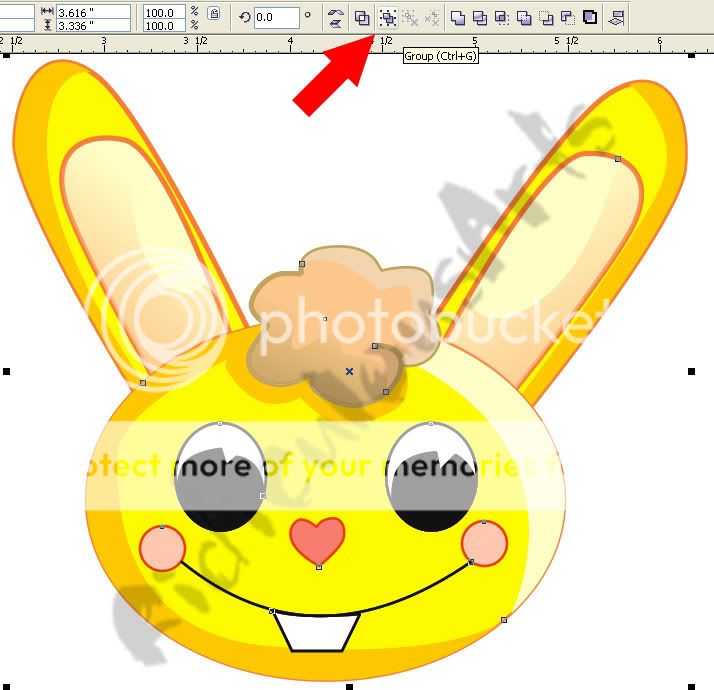The height and width of the screenshot is (690, 714).
Task: Click the Back Minus Front icon
Action: [567, 17]
